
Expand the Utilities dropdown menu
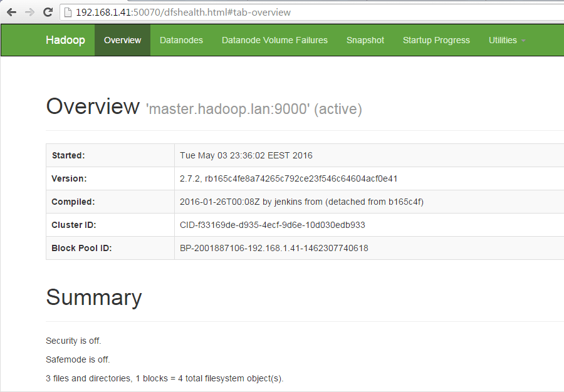click(507, 40)
